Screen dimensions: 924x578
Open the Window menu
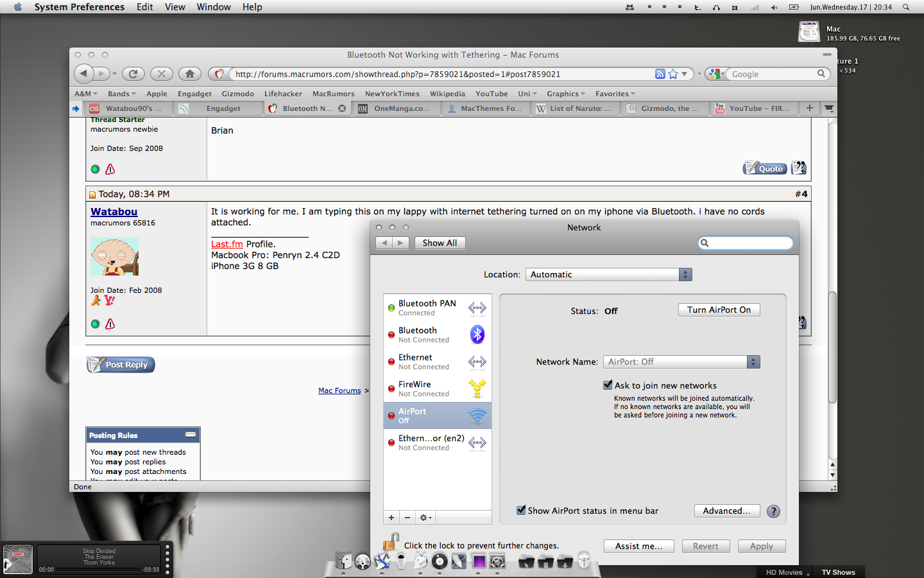(x=214, y=7)
